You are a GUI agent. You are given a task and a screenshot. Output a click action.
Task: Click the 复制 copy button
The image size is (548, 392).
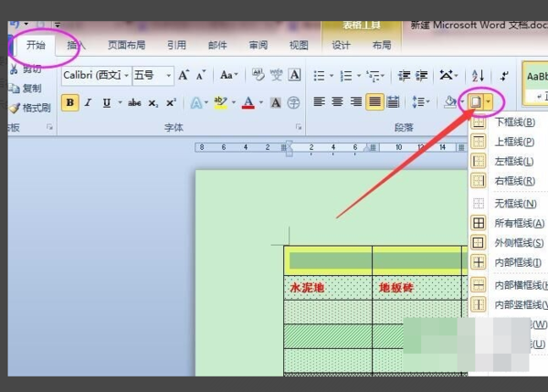[26, 89]
